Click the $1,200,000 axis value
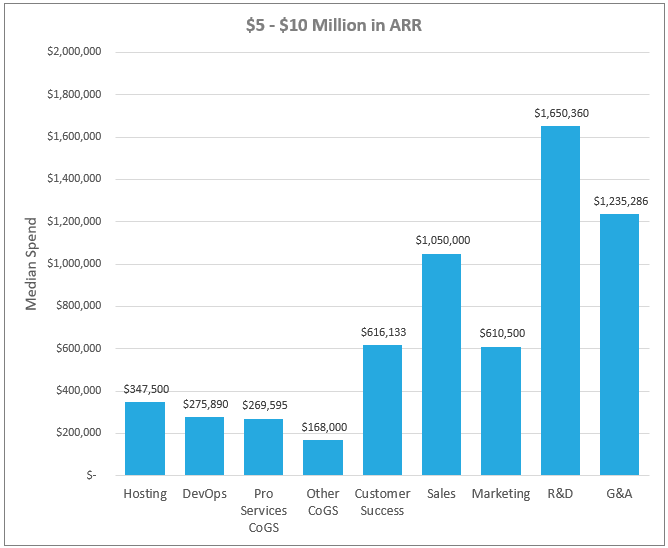The image size is (668, 548). (x=74, y=221)
